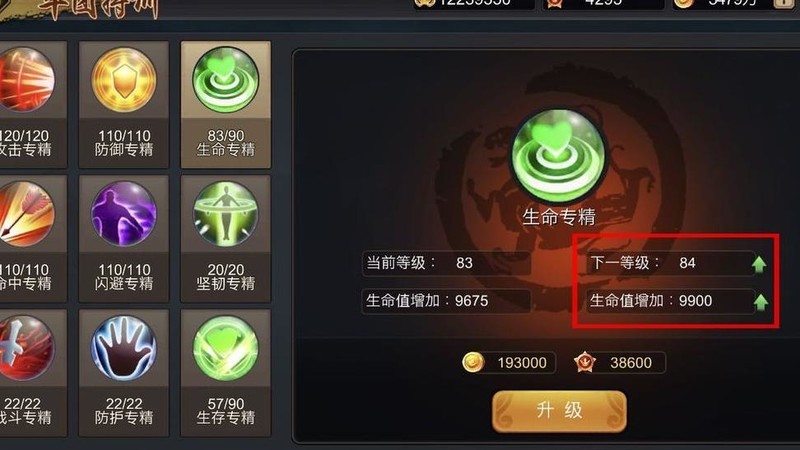Choose the 坚韧专精 green body icon

(226, 213)
